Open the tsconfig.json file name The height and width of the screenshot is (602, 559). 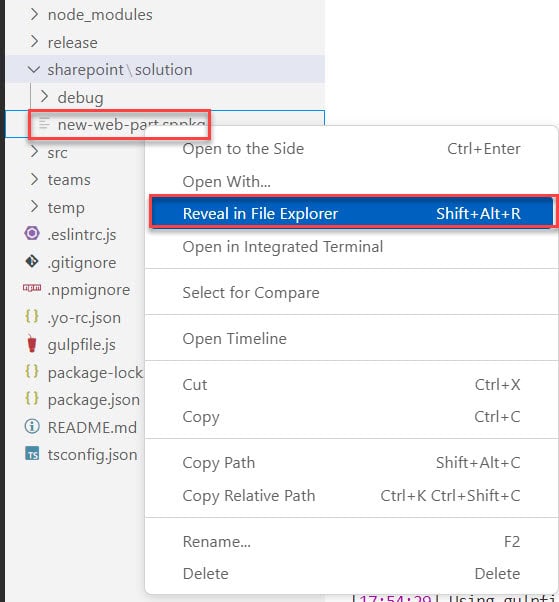(x=93, y=455)
